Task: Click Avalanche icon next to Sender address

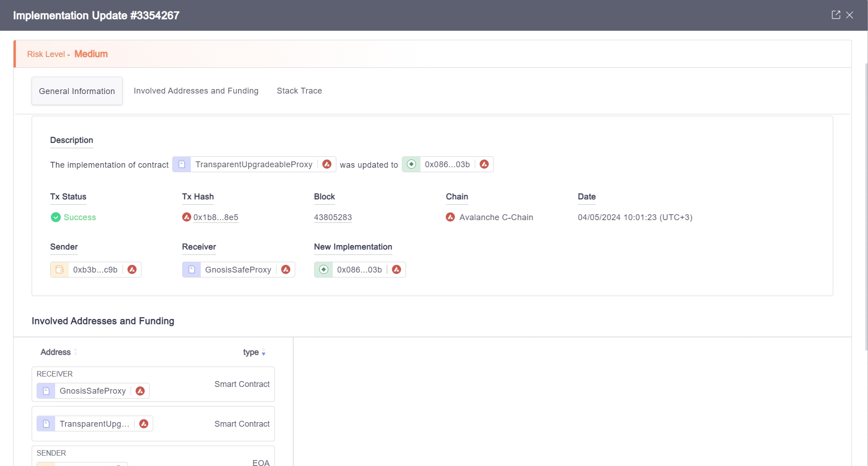Action: pos(132,269)
